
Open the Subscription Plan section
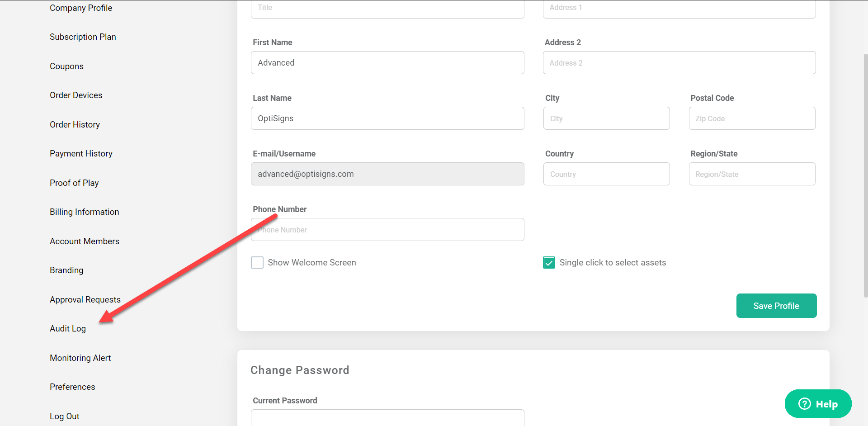click(x=83, y=37)
